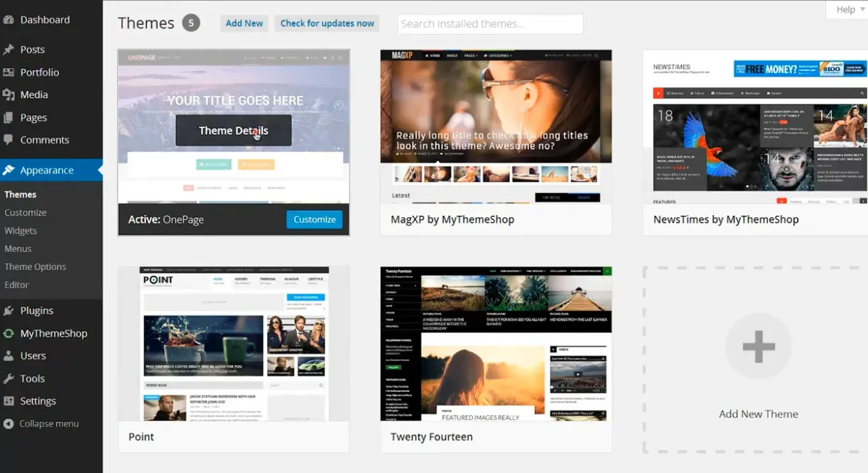Screen dimensions: 868x473
Task: Select the Twenty Fourteen theme thumbnail
Action: [x=496, y=344]
